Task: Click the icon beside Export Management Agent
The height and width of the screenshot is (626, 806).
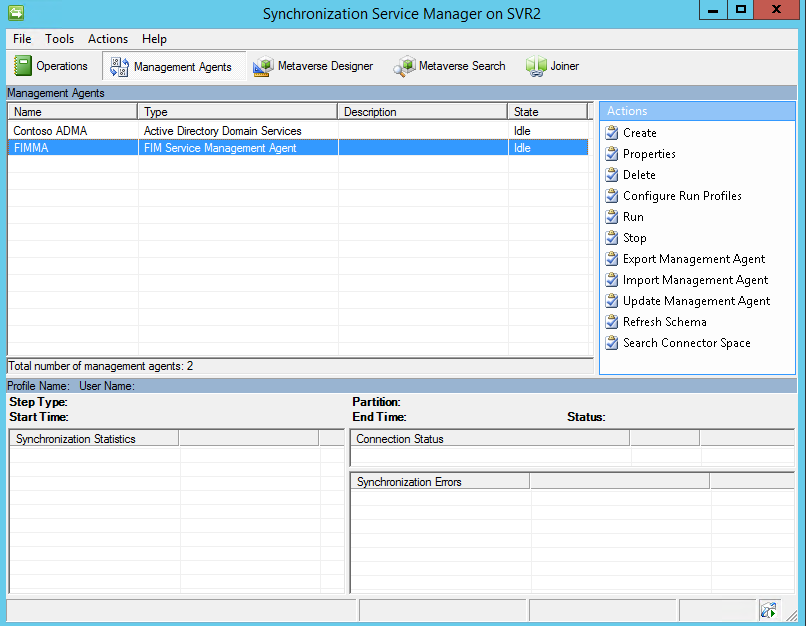Action: [612, 259]
